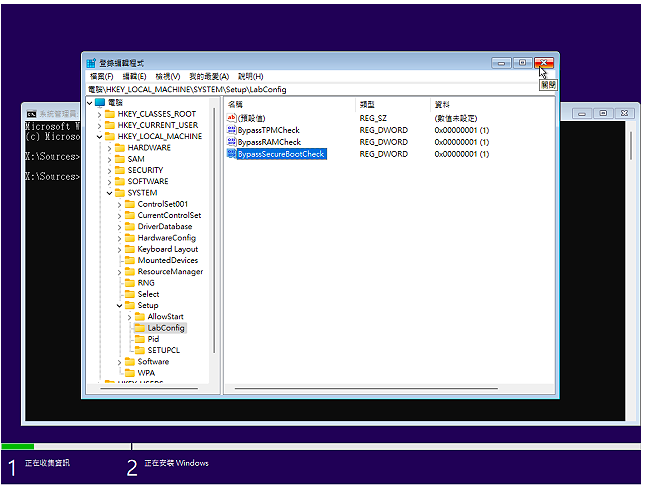Expand the ControlSet001 key
Image resolution: width=645 pixels, height=486 pixels.
(119, 204)
